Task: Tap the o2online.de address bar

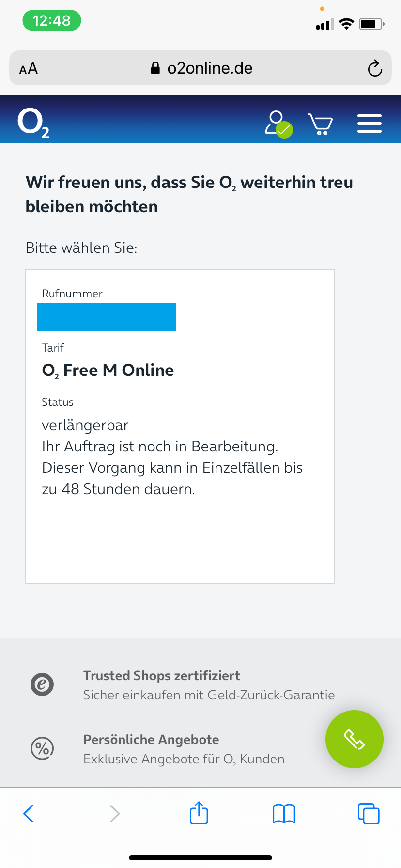Action: tap(200, 68)
